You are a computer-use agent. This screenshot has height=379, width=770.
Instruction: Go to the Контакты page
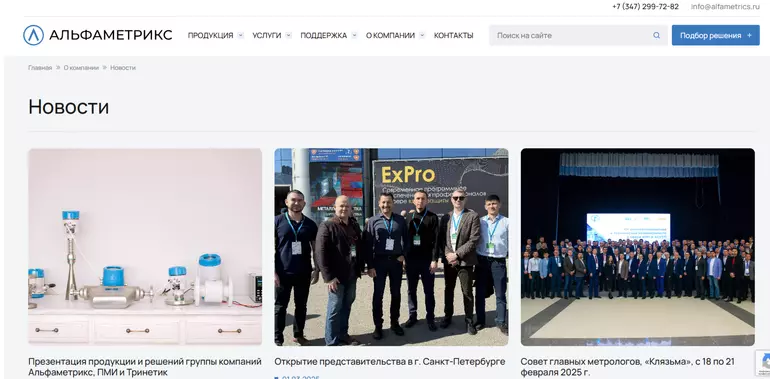click(x=453, y=35)
